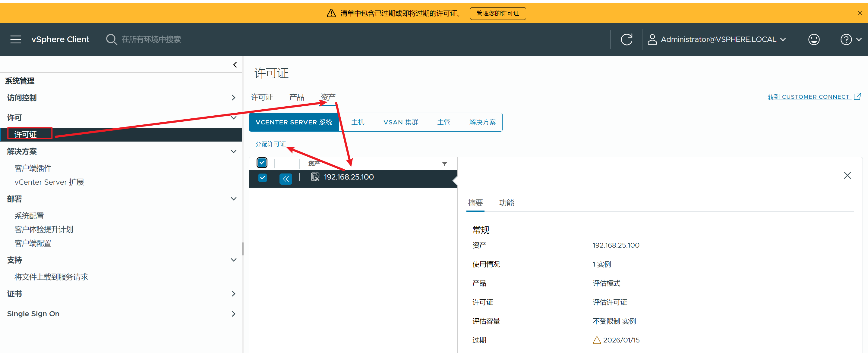
Task: Select the 主机 asset tab
Action: point(358,122)
